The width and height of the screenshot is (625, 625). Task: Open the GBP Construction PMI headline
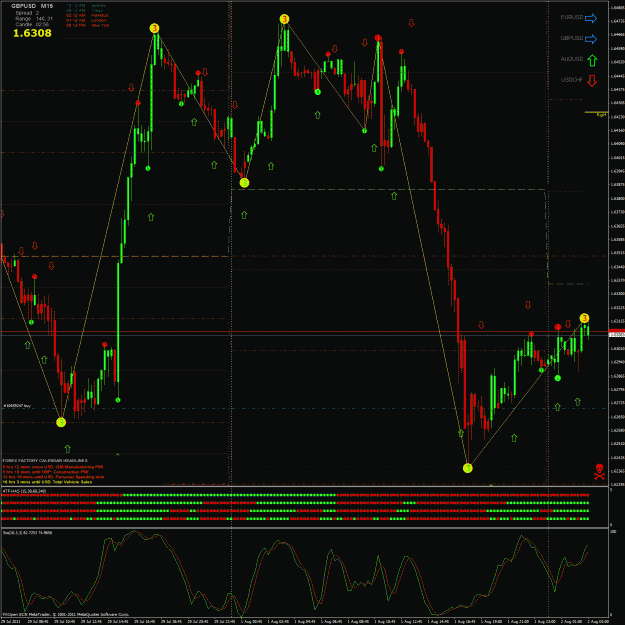pos(45,472)
